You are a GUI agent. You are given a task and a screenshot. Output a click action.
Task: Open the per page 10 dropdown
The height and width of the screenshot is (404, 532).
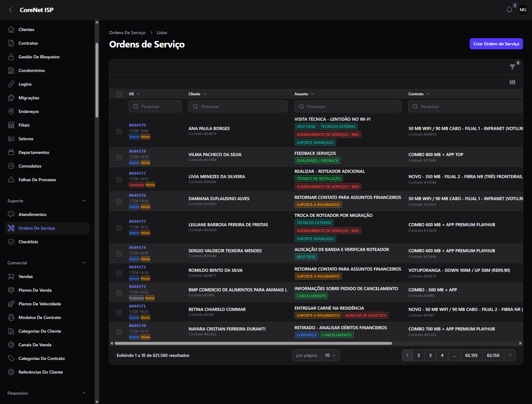(x=330, y=355)
